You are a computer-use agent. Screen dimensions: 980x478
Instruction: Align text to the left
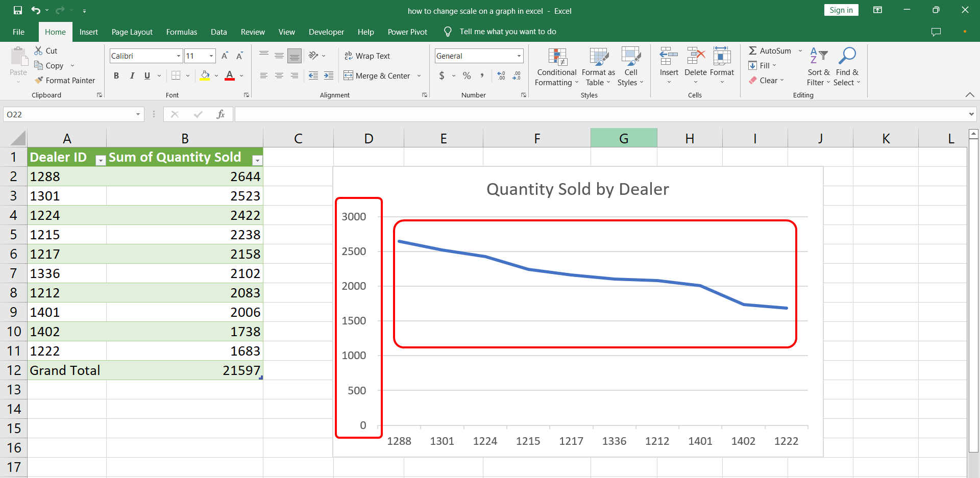tap(264, 76)
